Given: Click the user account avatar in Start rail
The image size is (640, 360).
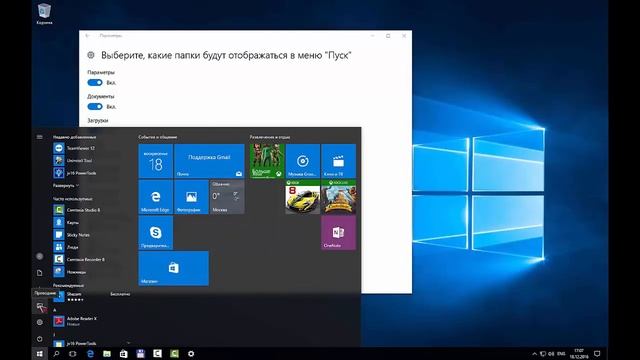Looking at the screenshot, I should (40, 256).
